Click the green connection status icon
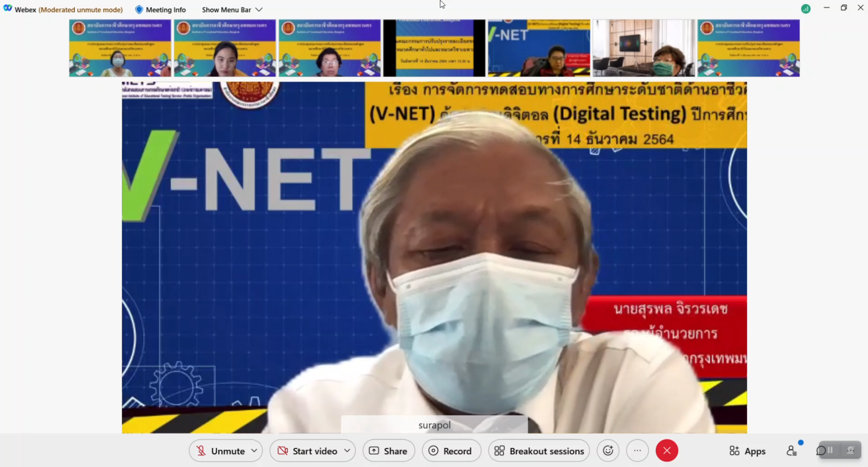This screenshot has width=868, height=467. tap(806, 9)
